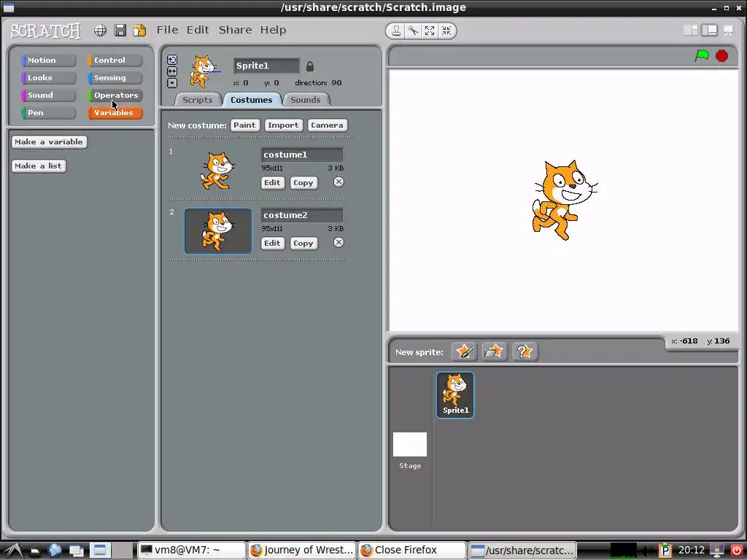Click Make a list
The width and height of the screenshot is (747, 560).
click(x=39, y=166)
